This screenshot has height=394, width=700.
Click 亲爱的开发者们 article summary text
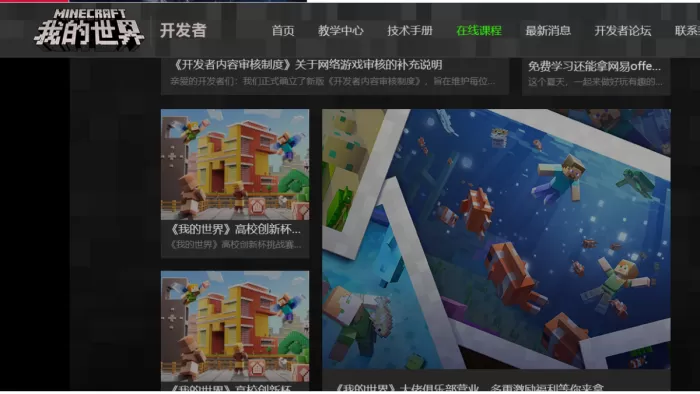click(x=333, y=82)
